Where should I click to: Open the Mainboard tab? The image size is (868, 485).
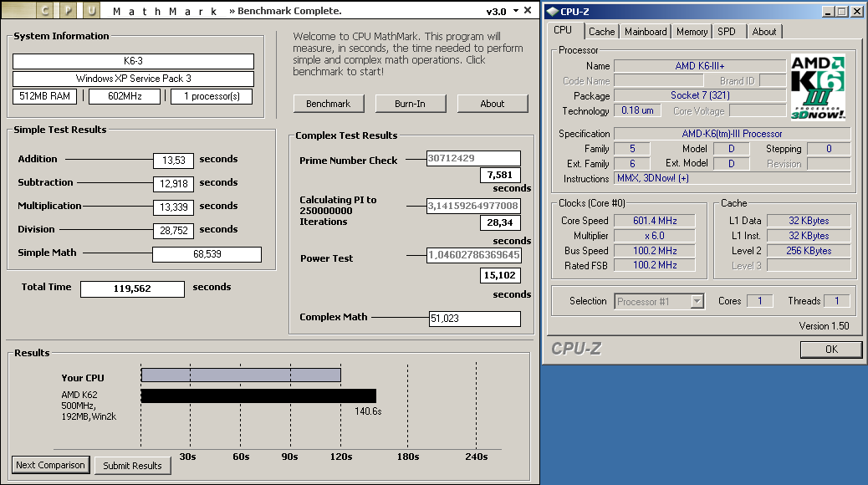point(646,32)
